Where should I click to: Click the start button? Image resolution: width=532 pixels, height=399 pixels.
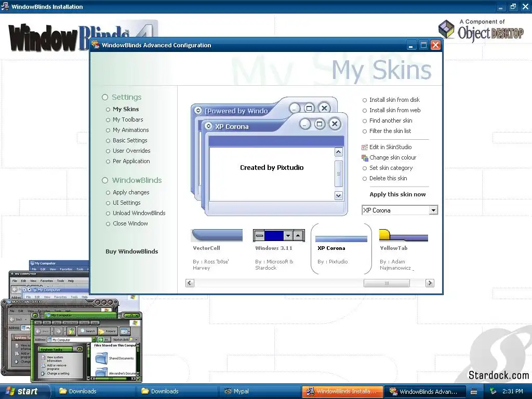tap(25, 391)
